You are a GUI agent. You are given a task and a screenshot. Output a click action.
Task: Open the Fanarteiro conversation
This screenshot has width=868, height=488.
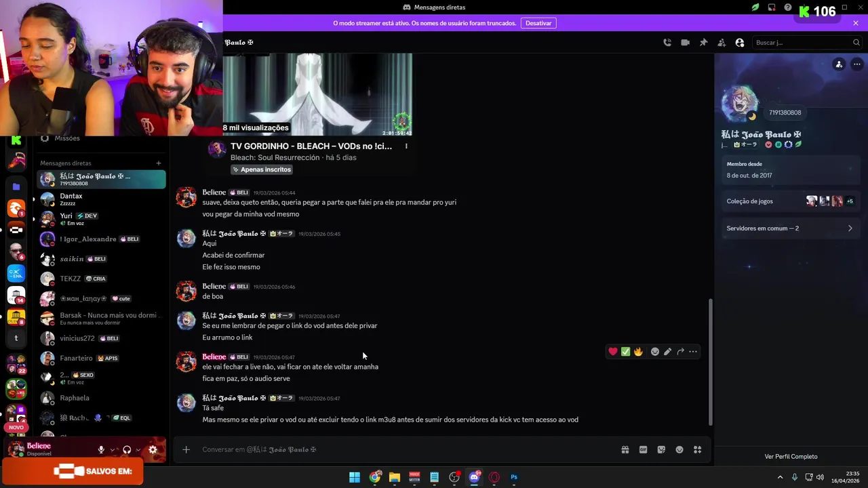click(101, 358)
